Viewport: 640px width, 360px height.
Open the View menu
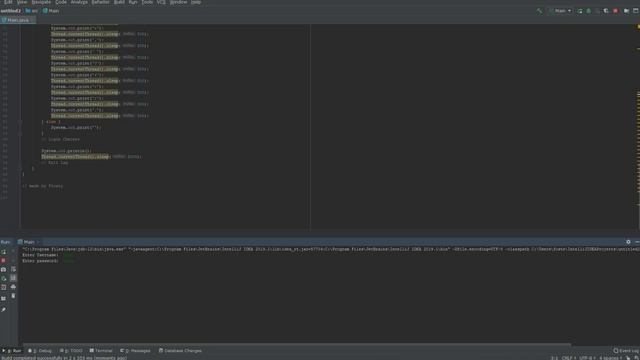(x=22, y=2)
